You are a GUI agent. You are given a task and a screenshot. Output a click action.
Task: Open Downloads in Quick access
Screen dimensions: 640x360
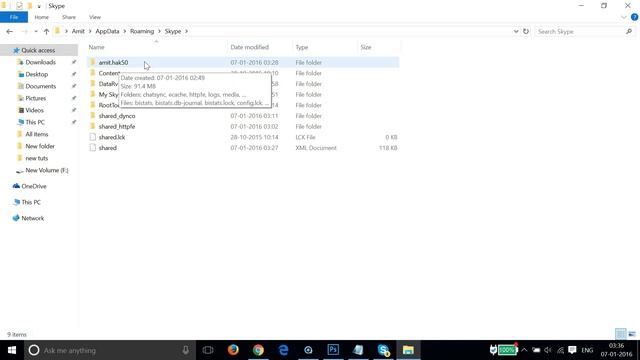(x=40, y=62)
